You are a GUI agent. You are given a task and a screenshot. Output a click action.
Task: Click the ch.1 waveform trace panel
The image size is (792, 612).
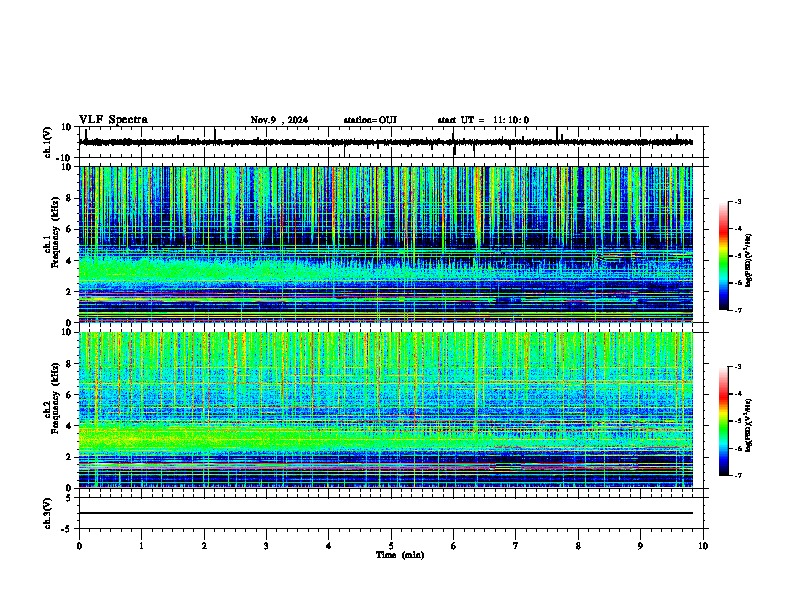click(393, 142)
